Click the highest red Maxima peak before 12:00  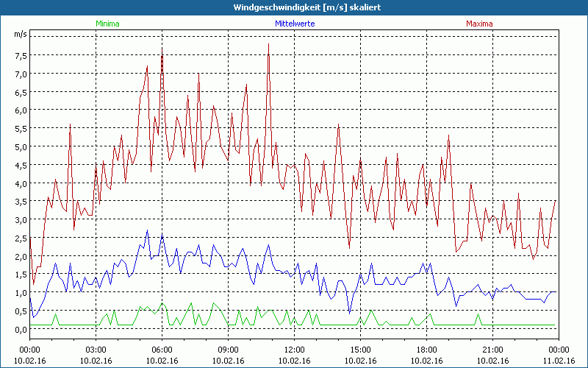tap(269, 45)
